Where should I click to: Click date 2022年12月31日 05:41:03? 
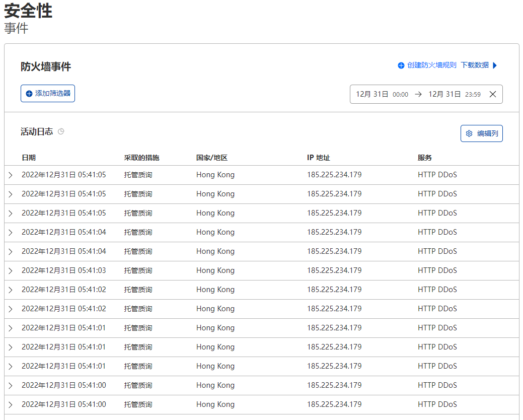point(64,270)
